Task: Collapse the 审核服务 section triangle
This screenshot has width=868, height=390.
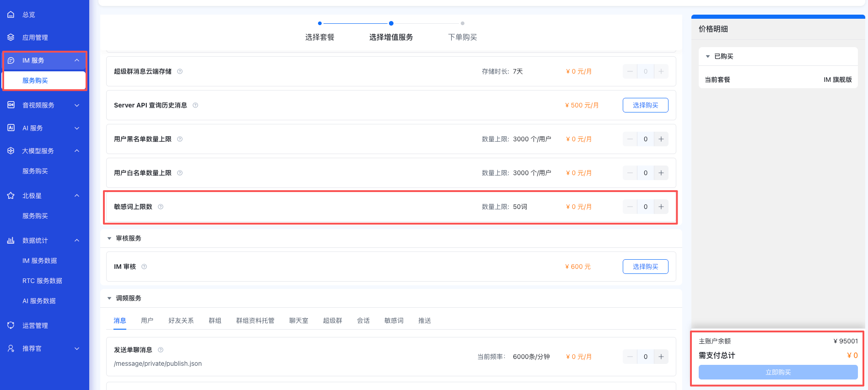Action: [x=109, y=238]
